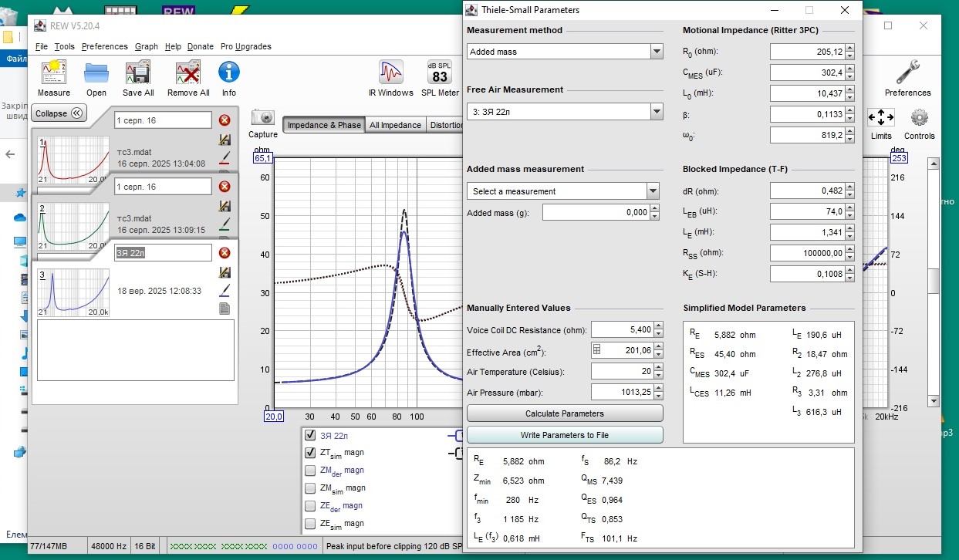This screenshot has width=959, height=560.
Task: Click the Capture camera icon
Action: pos(263,118)
